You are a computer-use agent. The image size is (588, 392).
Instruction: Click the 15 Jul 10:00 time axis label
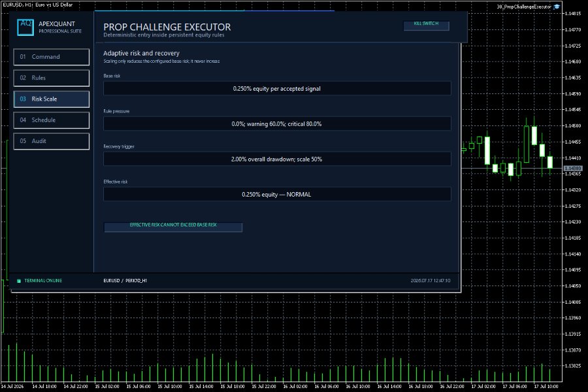(x=169, y=386)
